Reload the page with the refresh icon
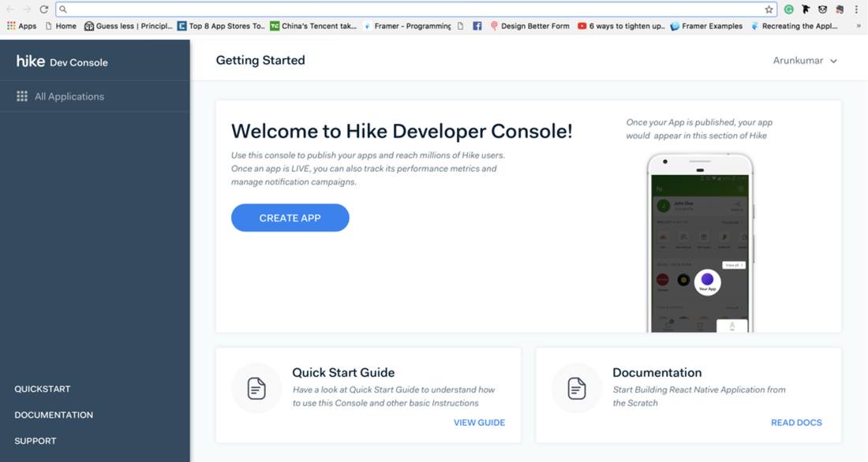Viewport: 868px width, 462px height. 43,9
